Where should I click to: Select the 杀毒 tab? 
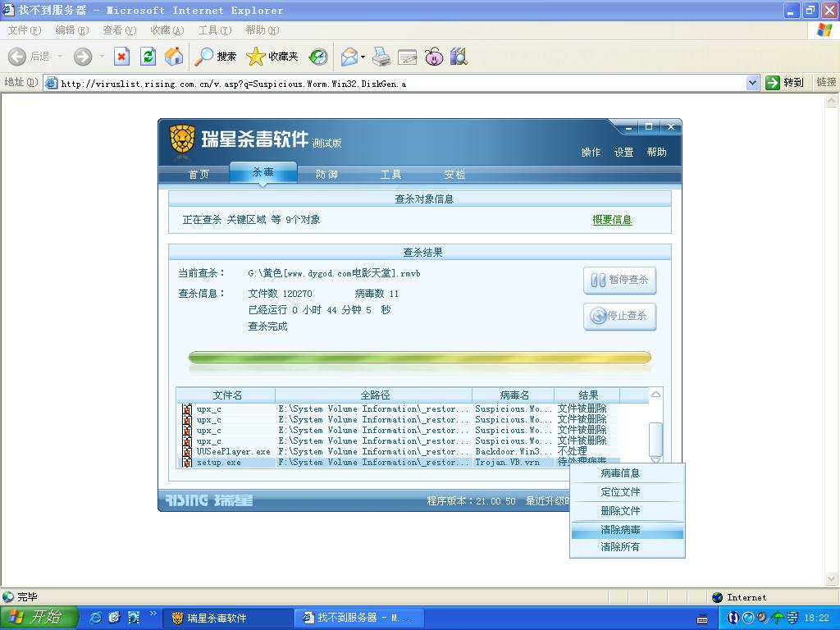point(263,172)
